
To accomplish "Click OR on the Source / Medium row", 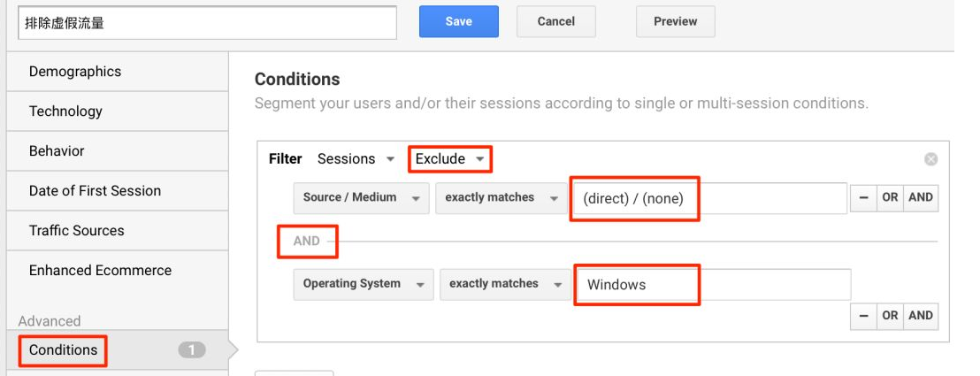I will tap(890, 197).
